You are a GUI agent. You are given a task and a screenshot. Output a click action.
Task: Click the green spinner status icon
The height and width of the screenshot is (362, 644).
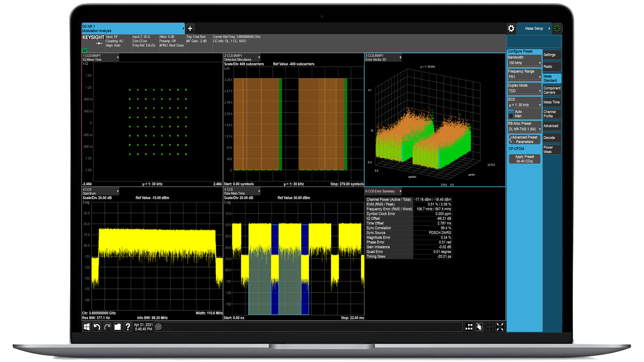pos(557,29)
